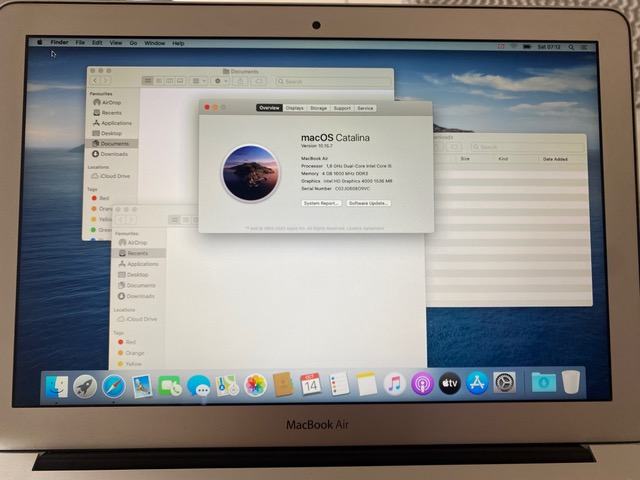
Task: Open the Go menu
Action: (x=133, y=43)
